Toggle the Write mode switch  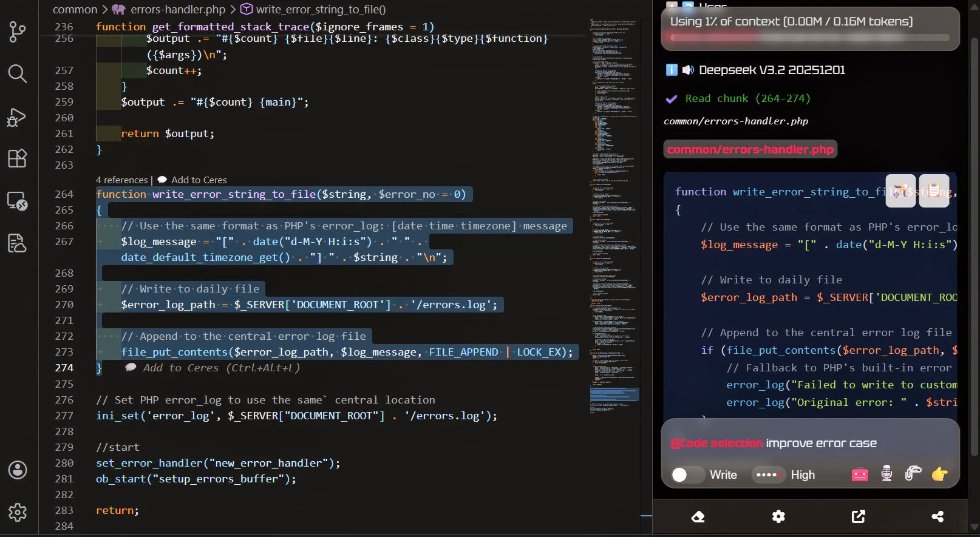click(687, 475)
